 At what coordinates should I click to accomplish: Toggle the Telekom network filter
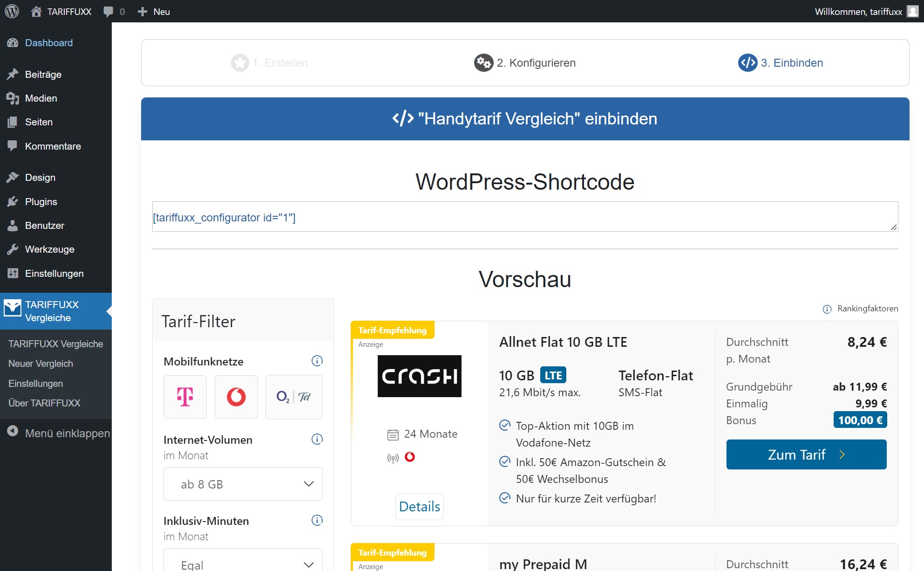pos(185,397)
